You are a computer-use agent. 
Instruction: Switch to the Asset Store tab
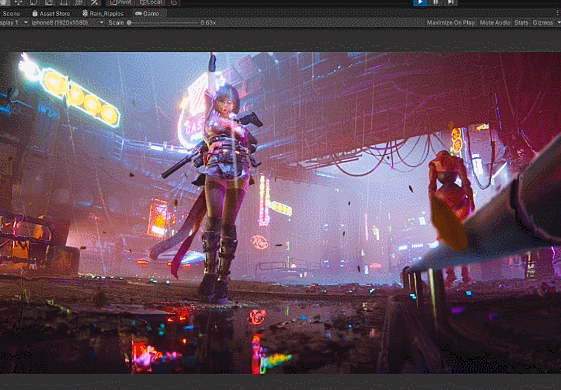click(x=51, y=14)
